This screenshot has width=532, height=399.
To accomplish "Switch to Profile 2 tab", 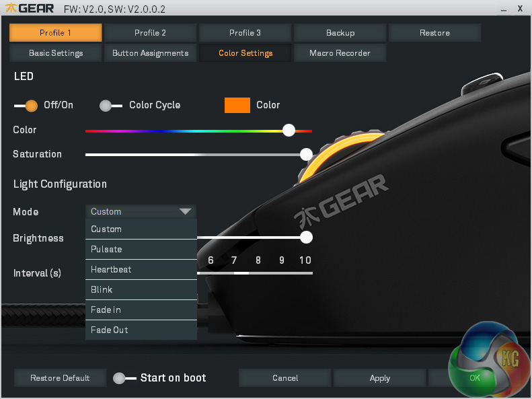I will (x=150, y=32).
